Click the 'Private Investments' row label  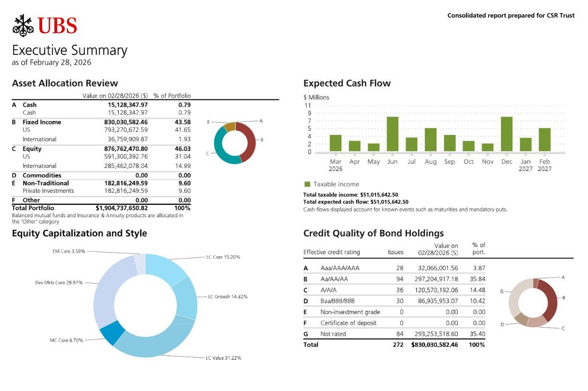48,191
